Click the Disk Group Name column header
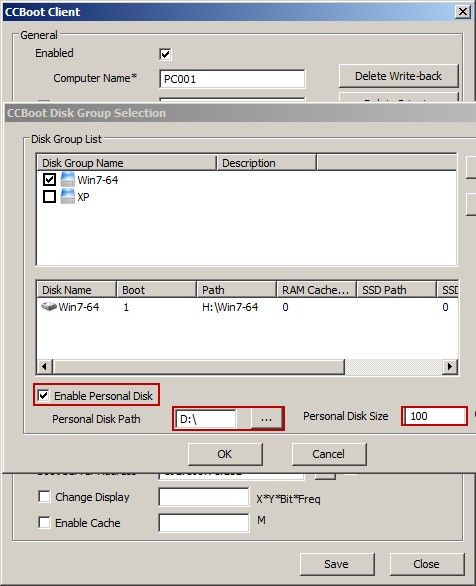This screenshot has height=586, width=476. (127, 163)
